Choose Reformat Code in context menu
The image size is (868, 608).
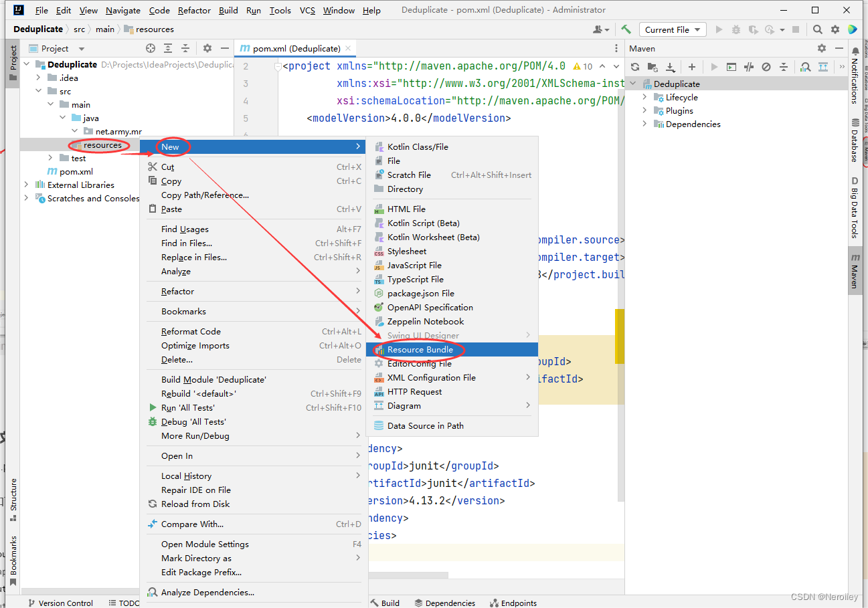(x=254, y=331)
